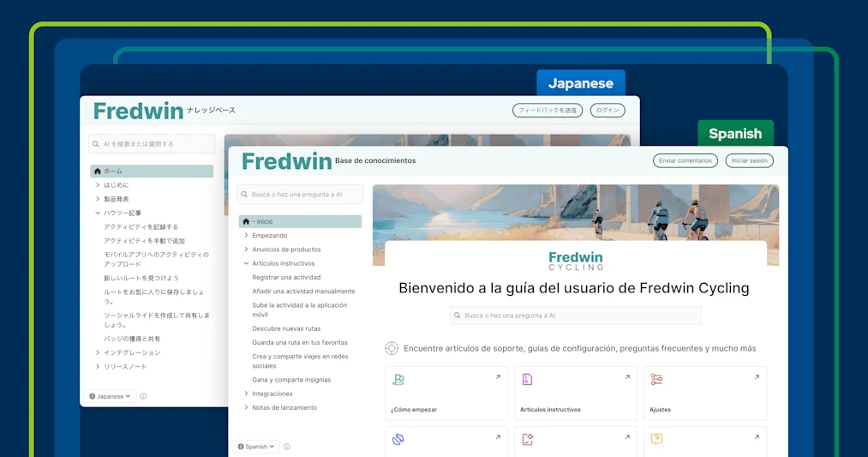This screenshot has height=457, width=868.
Task: Click ナレッジベース header text in Japanese window
Action: tap(211, 111)
